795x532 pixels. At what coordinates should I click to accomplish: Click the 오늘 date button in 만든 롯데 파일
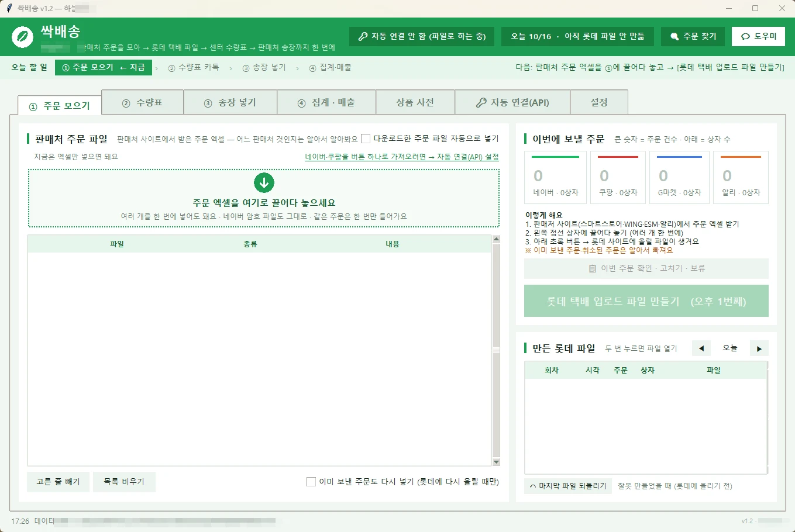[x=730, y=348]
